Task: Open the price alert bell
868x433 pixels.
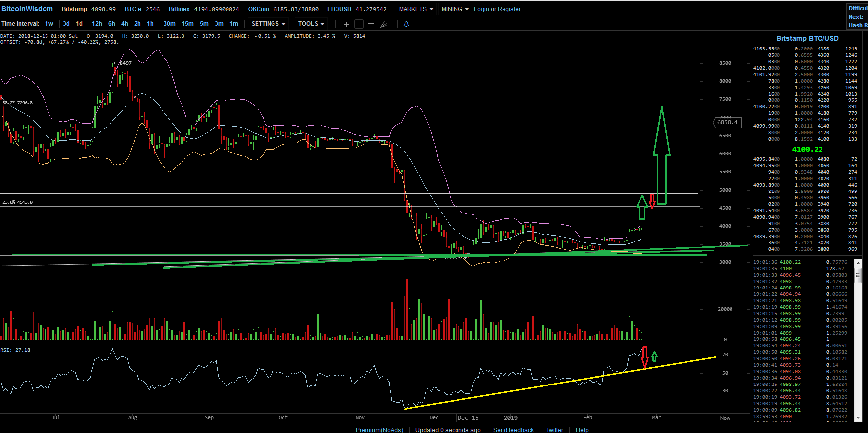Action: (406, 24)
